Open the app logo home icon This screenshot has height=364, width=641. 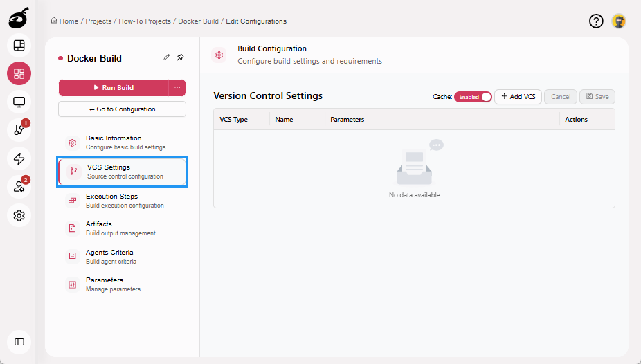click(19, 18)
